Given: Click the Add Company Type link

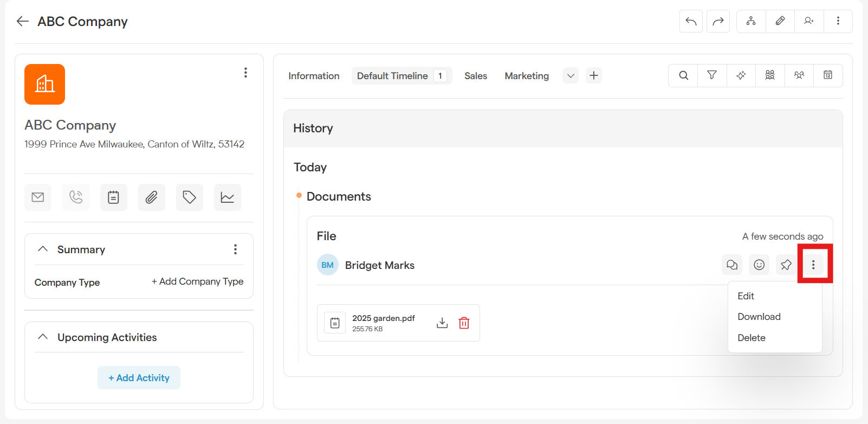Looking at the screenshot, I should 197,281.
